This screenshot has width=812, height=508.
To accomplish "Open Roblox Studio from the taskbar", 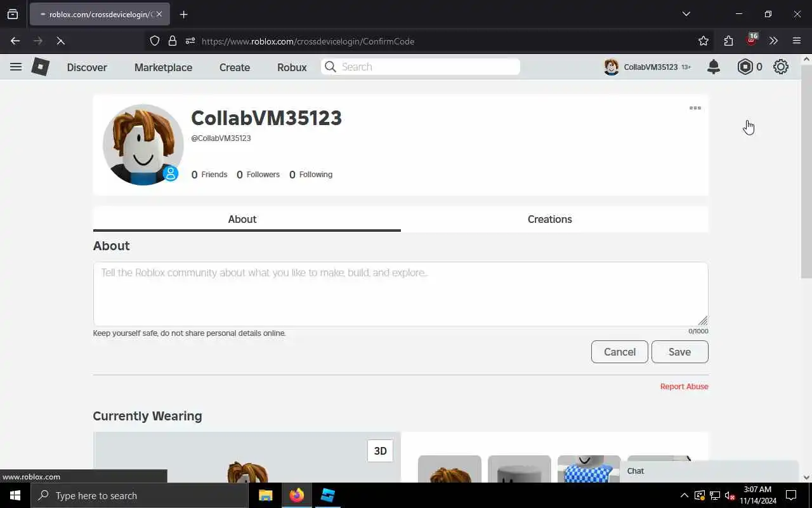I will 327,495.
